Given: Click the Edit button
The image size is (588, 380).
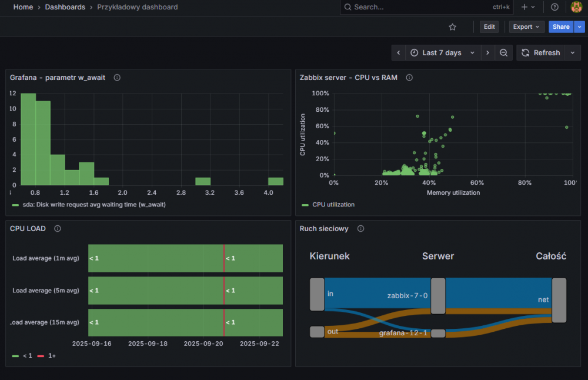Looking at the screenshot, I should pyautogui.click(x=489, y=27).
